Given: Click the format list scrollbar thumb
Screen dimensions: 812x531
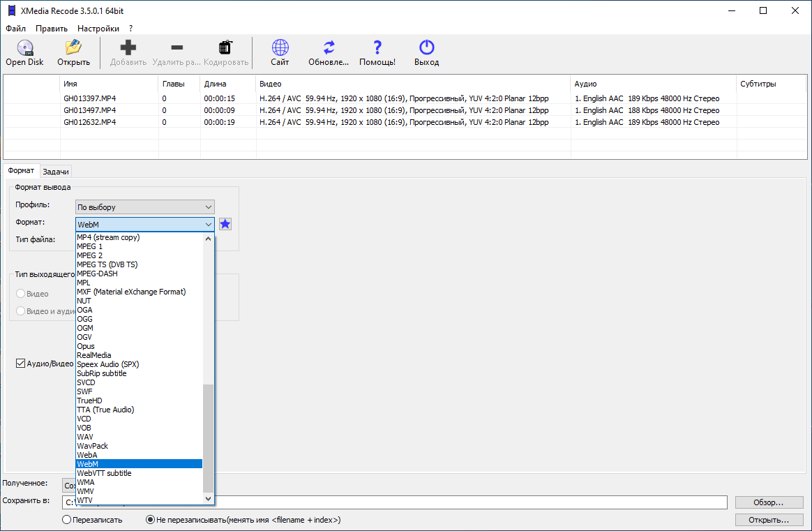Looking at the screenshot, I should 208,438.
